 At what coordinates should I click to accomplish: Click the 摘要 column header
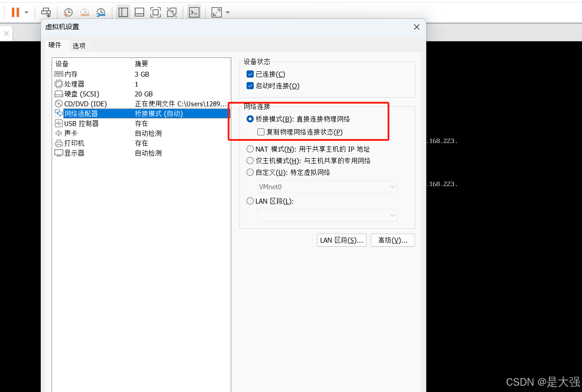[181, 64]
